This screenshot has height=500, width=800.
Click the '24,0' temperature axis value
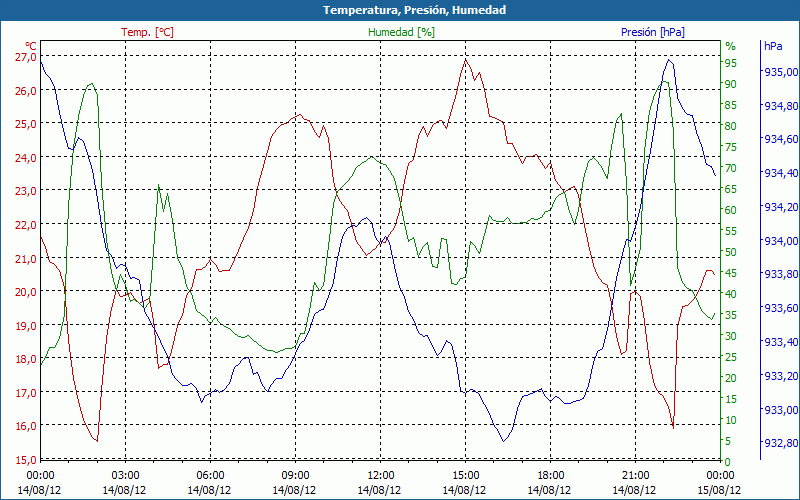[x=27, y=158]
